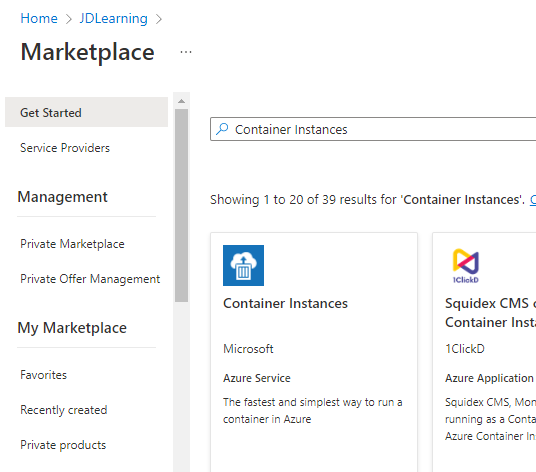Click the search magnifier icon
Image resolution: width=536 pixels, height=472 pixels.
pyautogui.click(x=222, y=129)
